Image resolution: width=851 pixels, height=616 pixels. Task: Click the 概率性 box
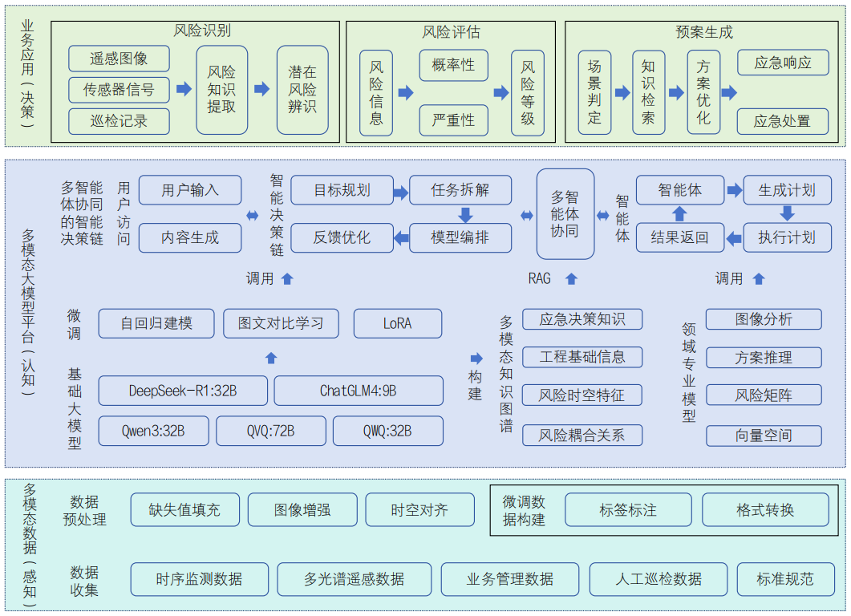453,65
